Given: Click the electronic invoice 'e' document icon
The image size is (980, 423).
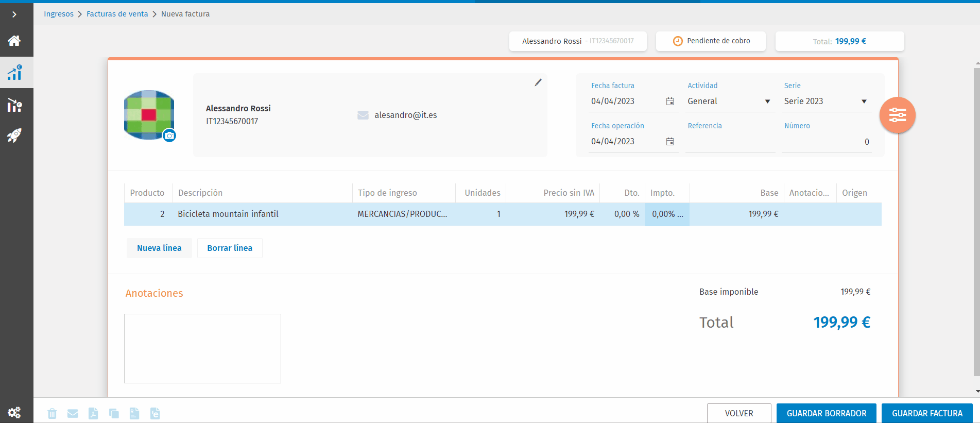Looking at the screenshot, I should coord(155,413).
